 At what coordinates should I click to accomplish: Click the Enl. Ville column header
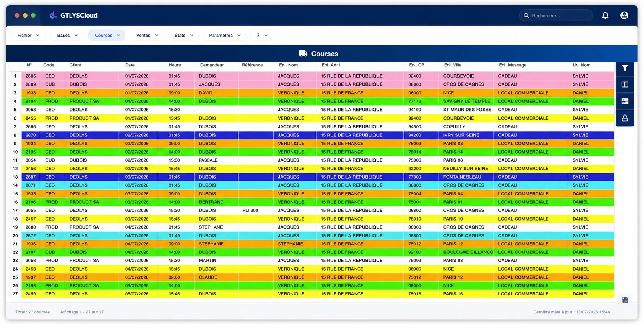click(453, 65)
